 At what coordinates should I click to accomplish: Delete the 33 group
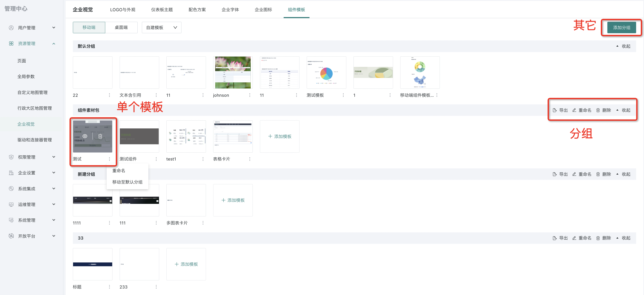click(604, 238)
